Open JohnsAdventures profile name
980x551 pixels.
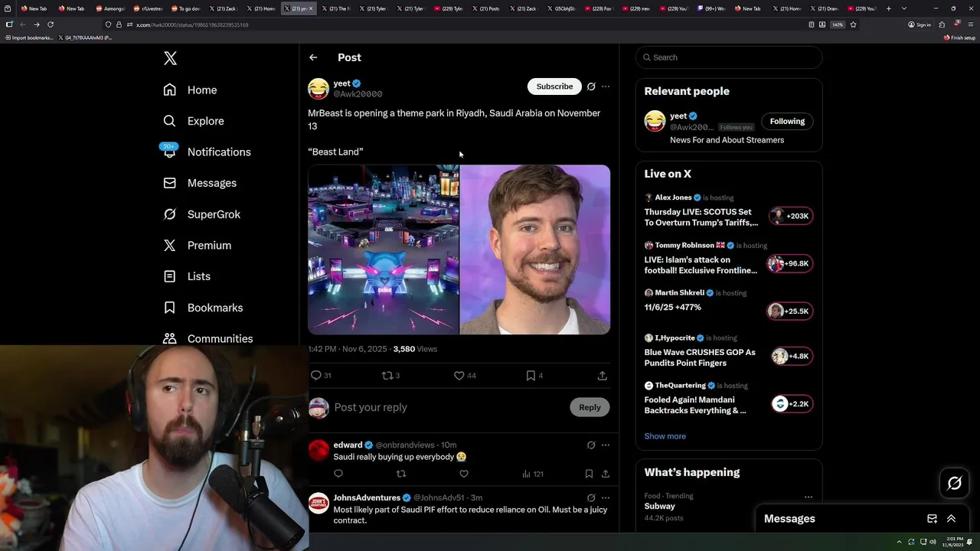pos(367,497)
